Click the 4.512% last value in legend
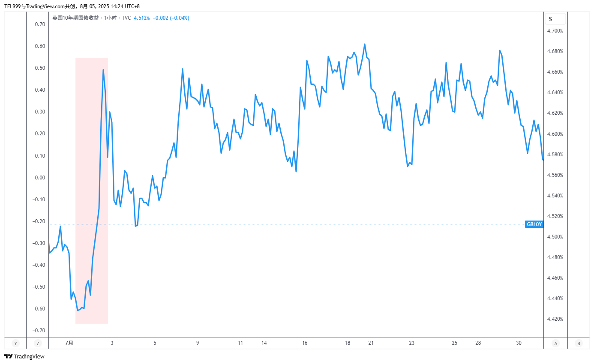Viewport: 594px width, 364px height. pyautogui.click(x=142, y=18)
